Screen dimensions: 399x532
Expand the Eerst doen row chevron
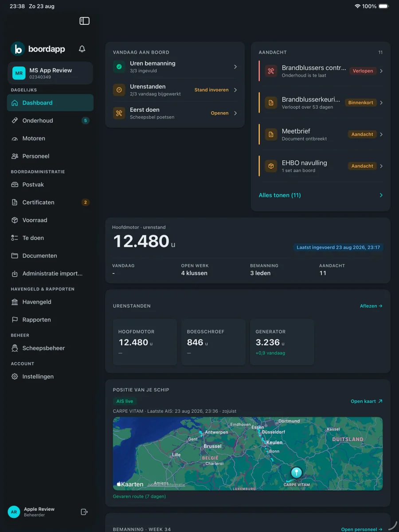(x=235, y=113)
